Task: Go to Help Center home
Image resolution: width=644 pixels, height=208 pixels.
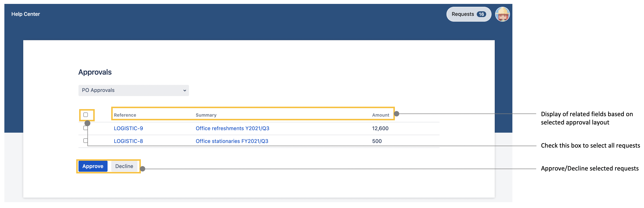Action: 25,14
